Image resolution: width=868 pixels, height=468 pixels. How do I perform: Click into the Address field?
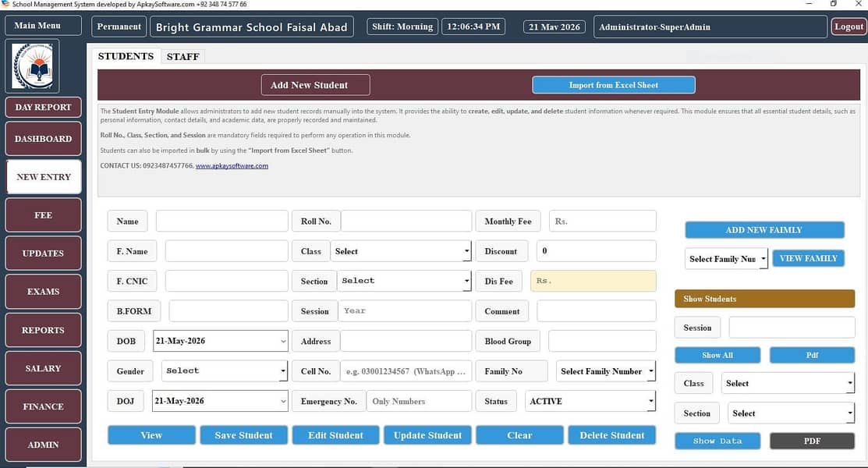[406, 341]
